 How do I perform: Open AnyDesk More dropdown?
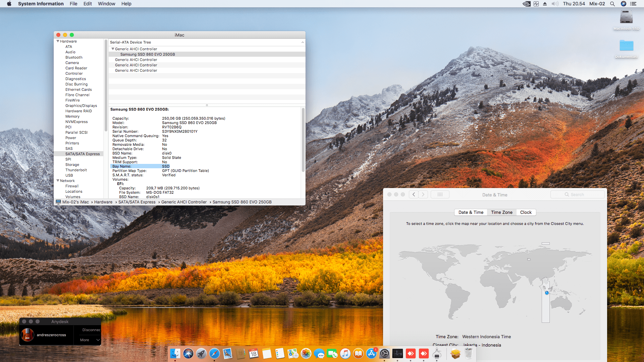(89, 340)
